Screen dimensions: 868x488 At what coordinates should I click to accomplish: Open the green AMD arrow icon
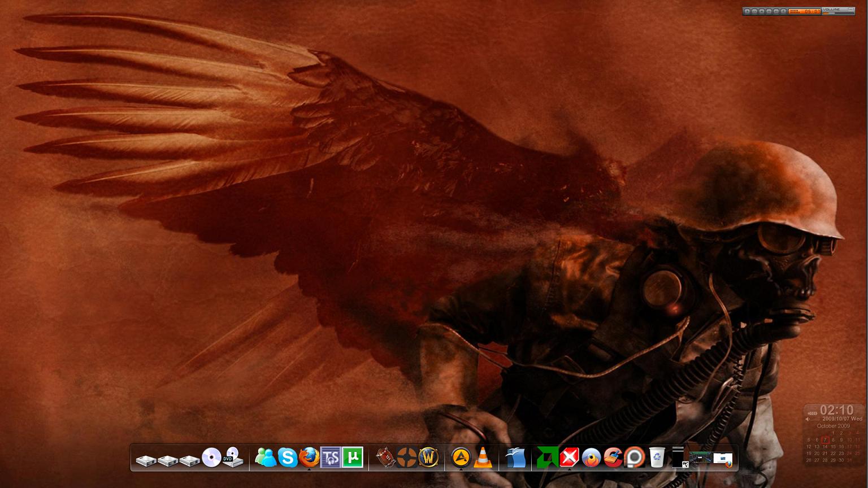pyautogui.click(x=547, y=457)
